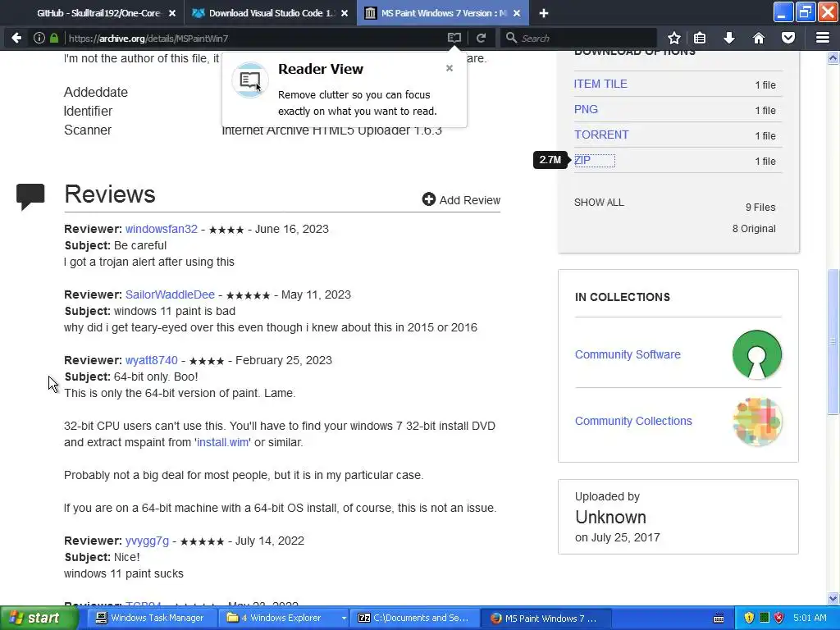Close the Reader View tooltip popup
The width and height of the screenshot is (840, 630).
tap(450, 68)
